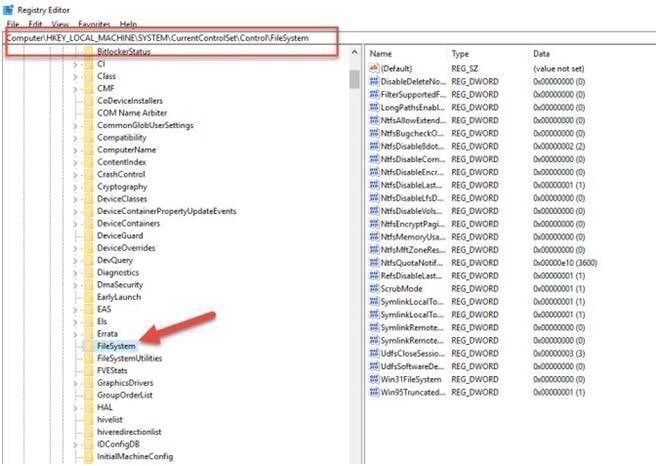Open the Favorites menu
Image resolution: width=658 pixels, height=466 pixels.
tap(94, 24)
